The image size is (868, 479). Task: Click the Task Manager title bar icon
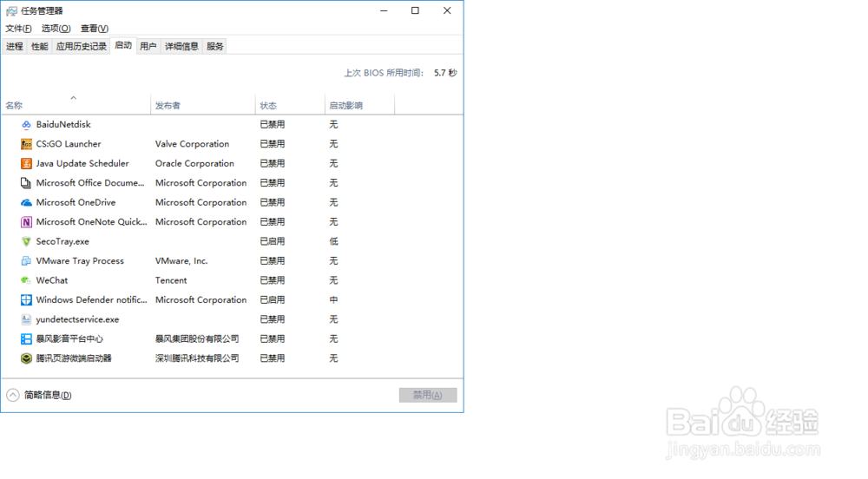click(11, 11)
